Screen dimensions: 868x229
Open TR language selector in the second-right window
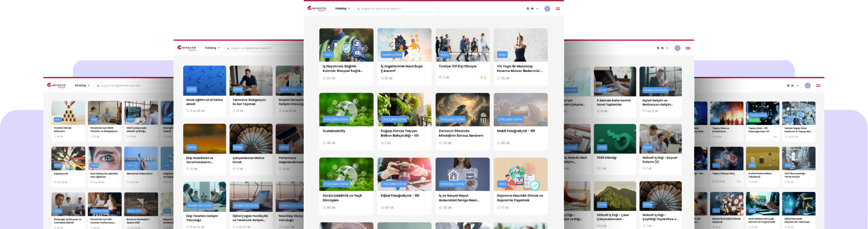click(x=663, y=48)
